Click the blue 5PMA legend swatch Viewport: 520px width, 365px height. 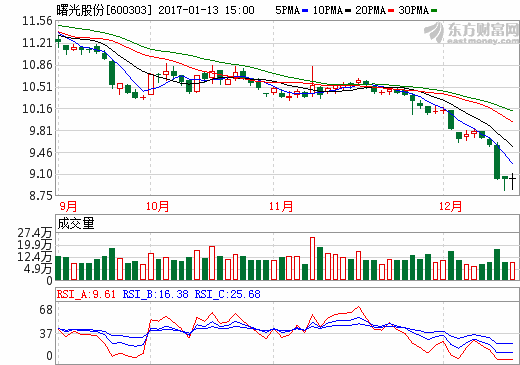305,11
